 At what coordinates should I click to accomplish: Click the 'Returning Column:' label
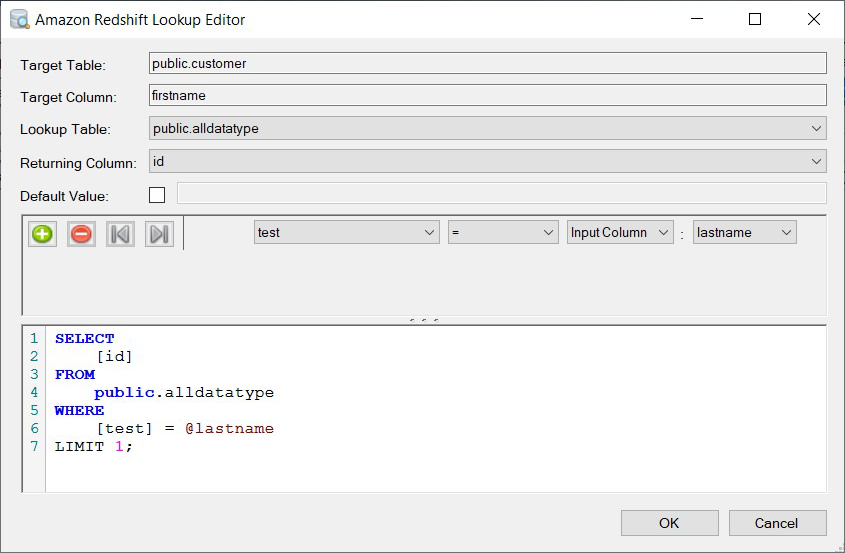point(78,163)
